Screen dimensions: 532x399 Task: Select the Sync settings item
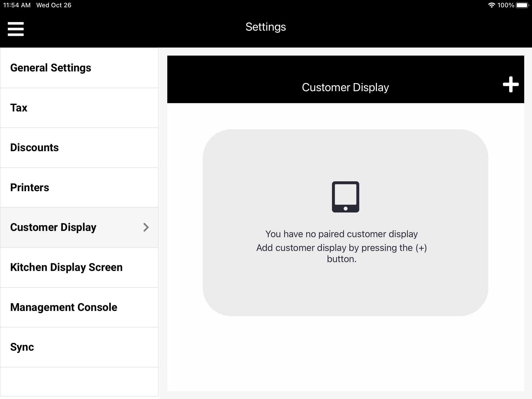click(22, 347)
